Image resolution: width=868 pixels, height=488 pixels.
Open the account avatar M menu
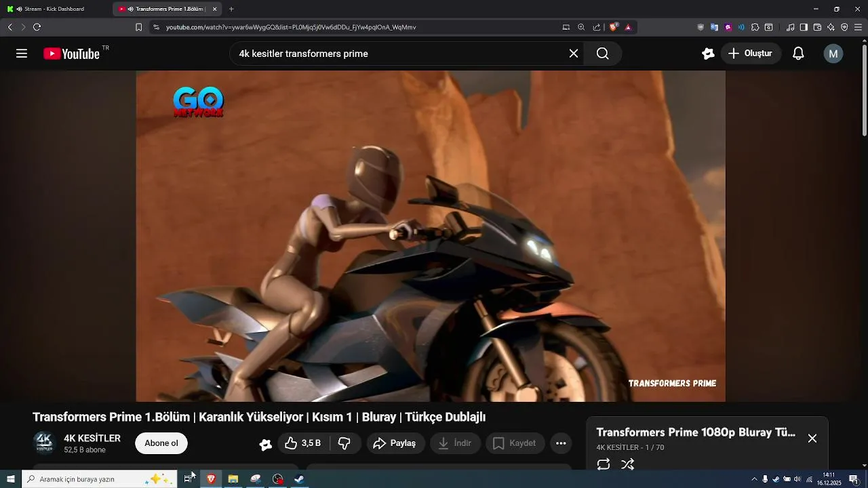click(x=833, y=54)
